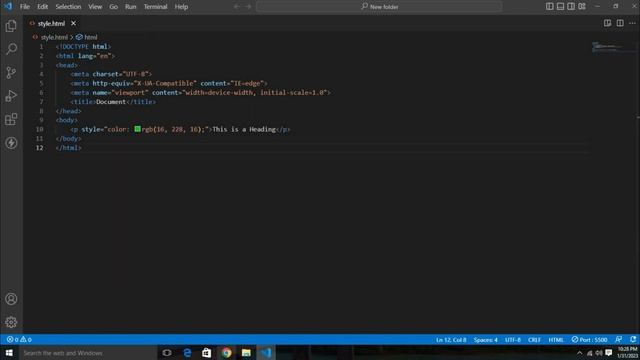Split the editor to the right
640x360 pixels.
click(620, 23)
